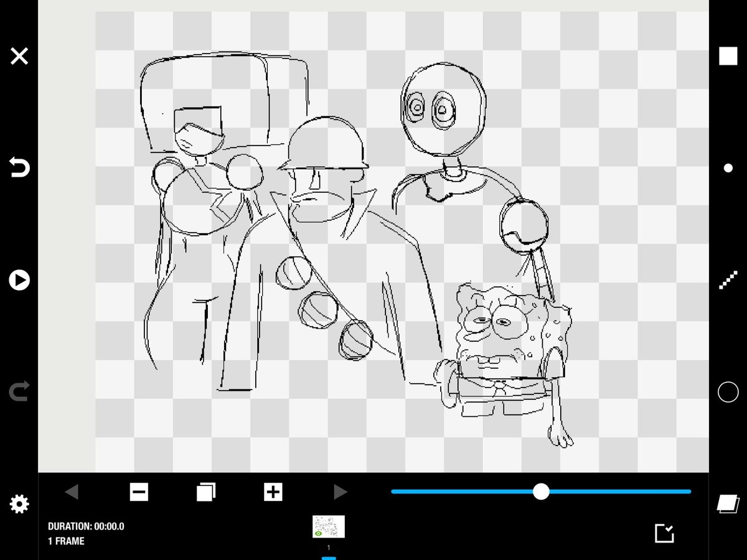Viewport: 747px width, 560px height.
Task: Select the white square color tool
Action: point(728,56)
